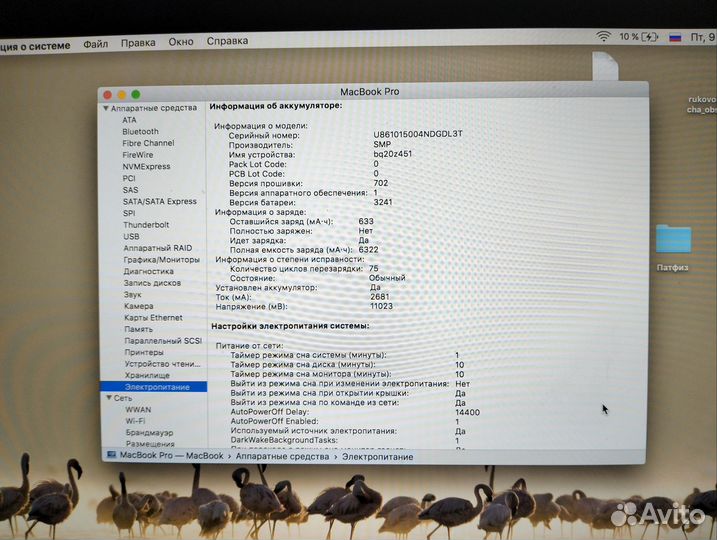Click Электропитание in the path bar
This screenshot has width=717, height=540.
coord(378,457)
